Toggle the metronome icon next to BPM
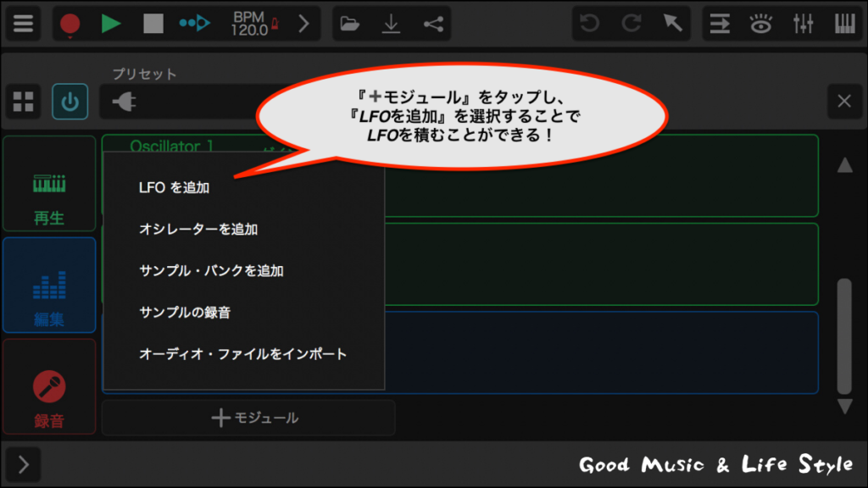 pos(275,23)
